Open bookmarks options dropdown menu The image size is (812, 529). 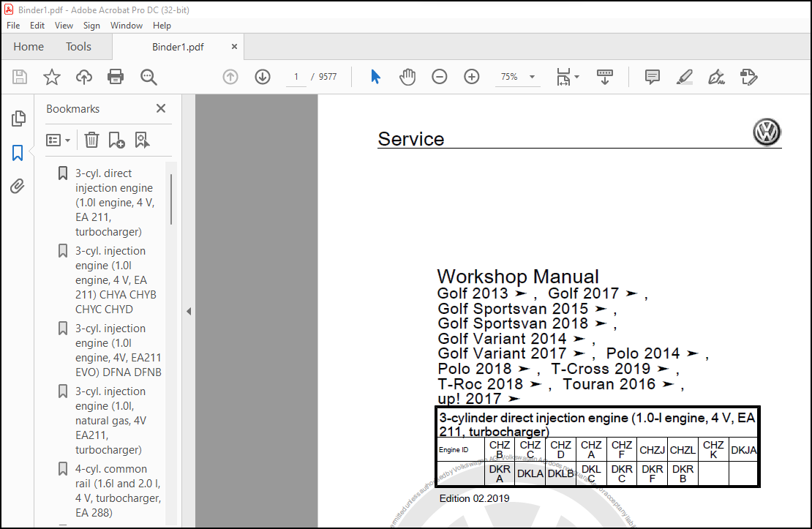(58, 140)
